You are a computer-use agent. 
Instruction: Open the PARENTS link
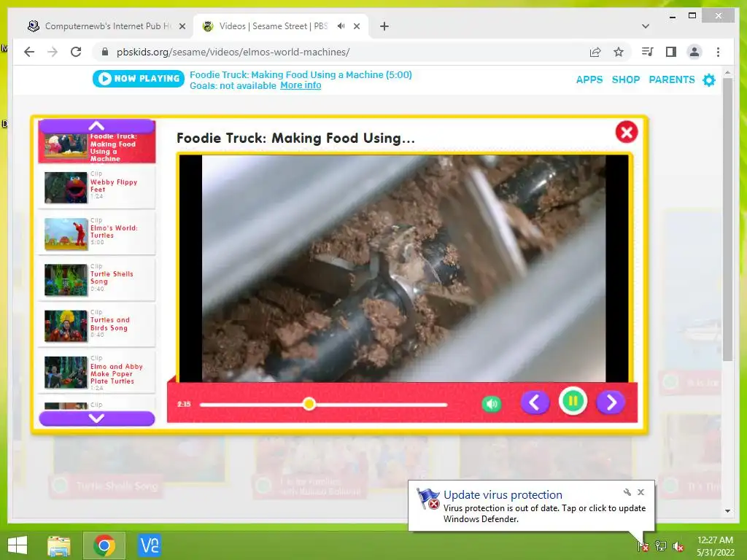[x=672, y=79]
